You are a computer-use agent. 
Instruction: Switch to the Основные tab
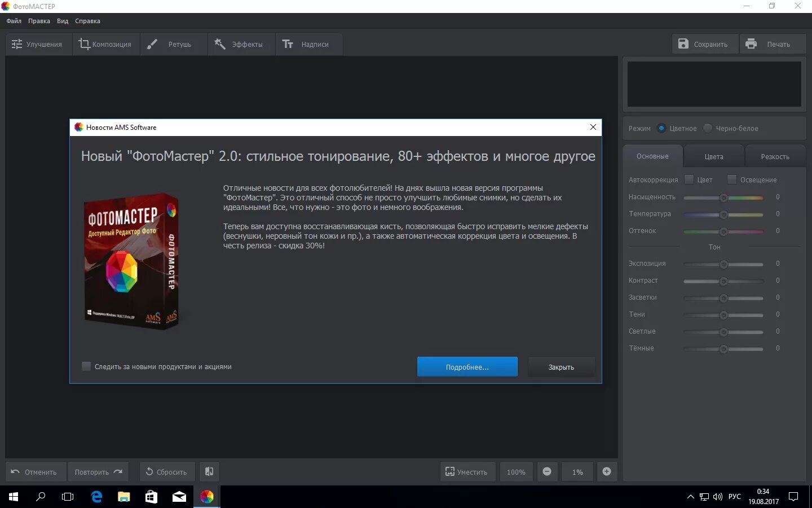point(652,156)
